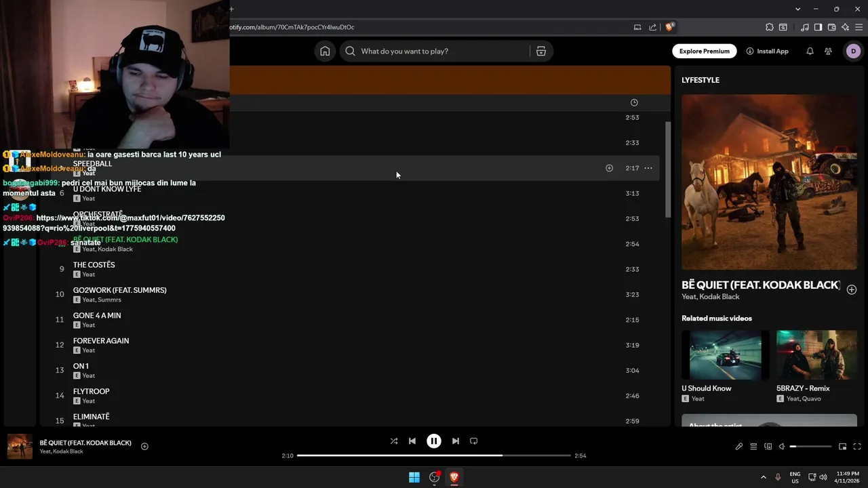Open LYFESTYLE panel title
Image resolution: width=868 pixels, height=488 pixels.
coord(701,80)
